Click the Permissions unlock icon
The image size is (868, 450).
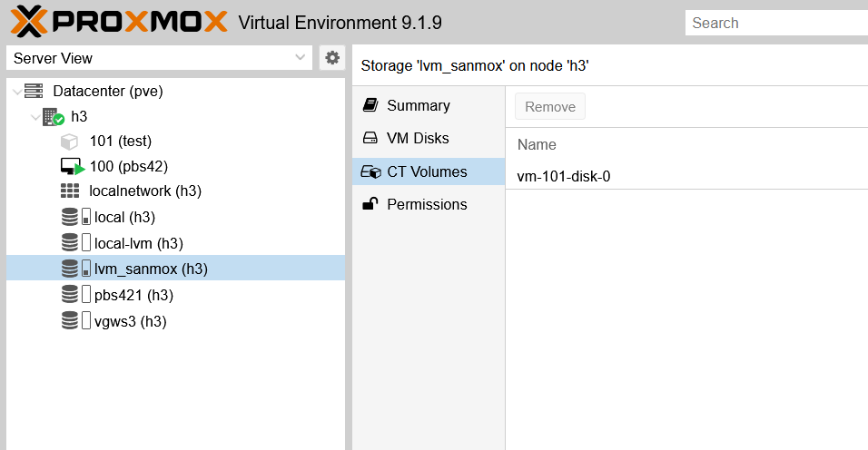click(370, 204)
